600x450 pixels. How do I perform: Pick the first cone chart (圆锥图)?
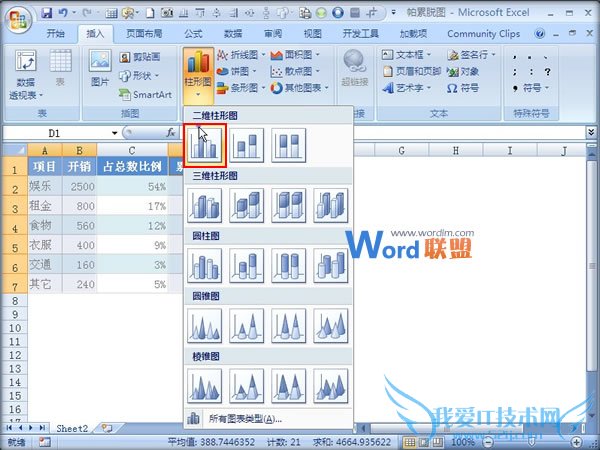(205, 325)
